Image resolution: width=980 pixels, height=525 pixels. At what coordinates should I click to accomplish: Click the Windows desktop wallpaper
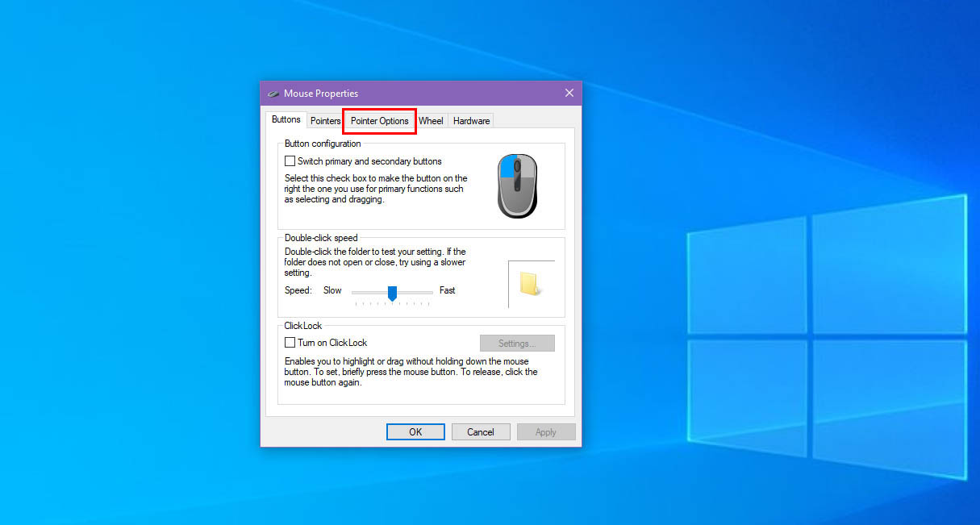coord(121,323)
